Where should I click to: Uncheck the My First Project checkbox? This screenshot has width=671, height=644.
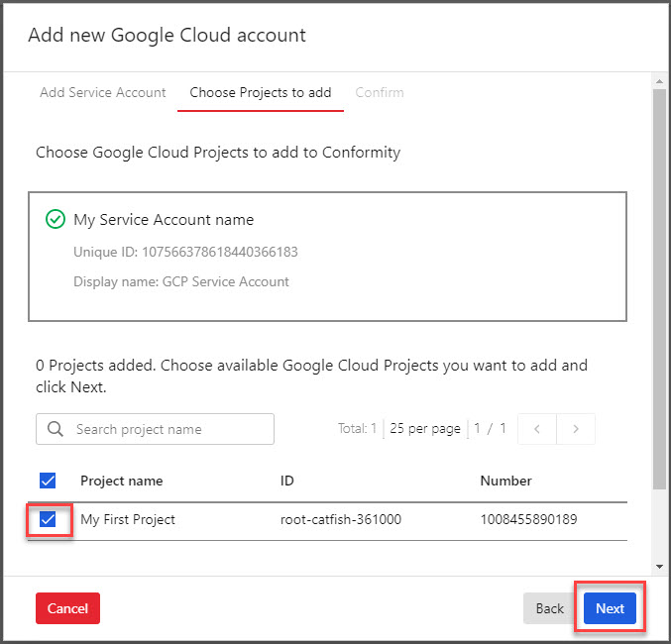[x=48, y=519]
